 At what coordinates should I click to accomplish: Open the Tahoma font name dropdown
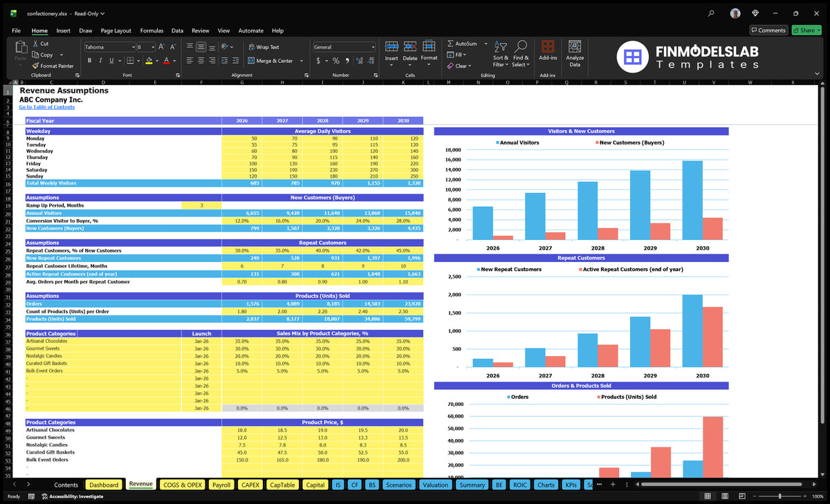[x=133, y=47]
